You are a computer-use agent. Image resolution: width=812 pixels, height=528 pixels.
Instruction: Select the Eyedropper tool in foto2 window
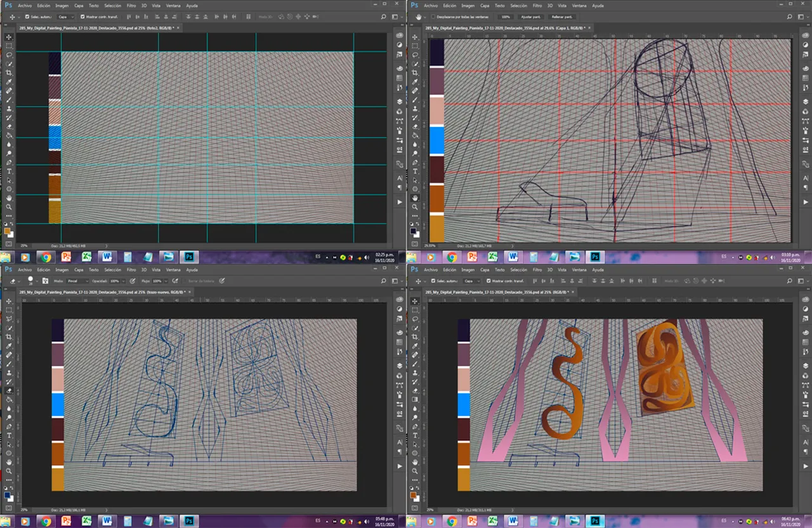(x=9, y=82)
